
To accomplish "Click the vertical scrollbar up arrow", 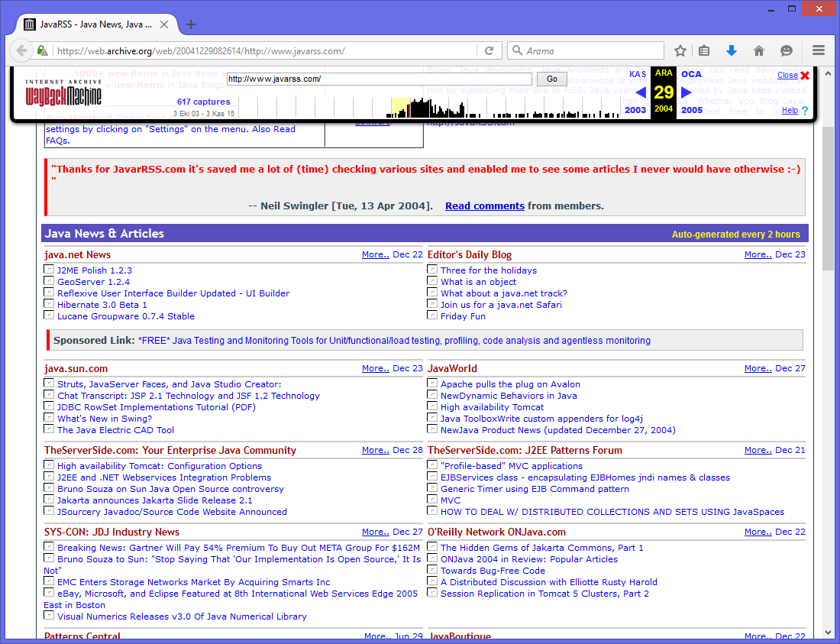I will point(829,73).
